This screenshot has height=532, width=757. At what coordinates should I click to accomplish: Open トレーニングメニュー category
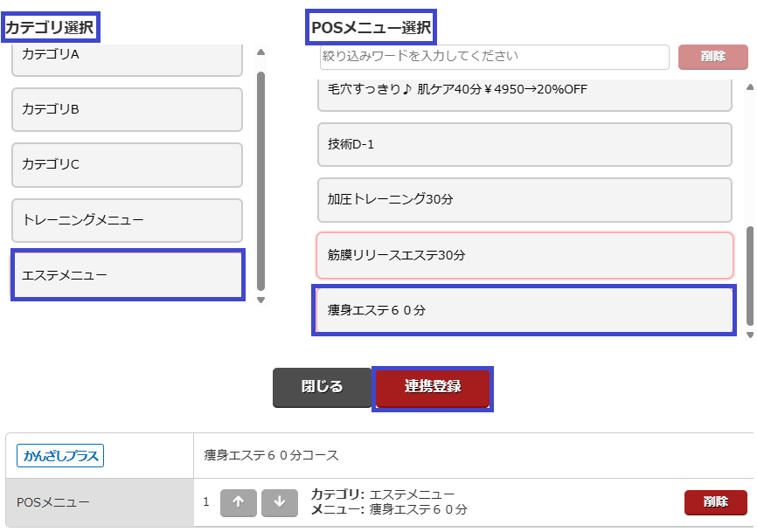pos(127,220)
